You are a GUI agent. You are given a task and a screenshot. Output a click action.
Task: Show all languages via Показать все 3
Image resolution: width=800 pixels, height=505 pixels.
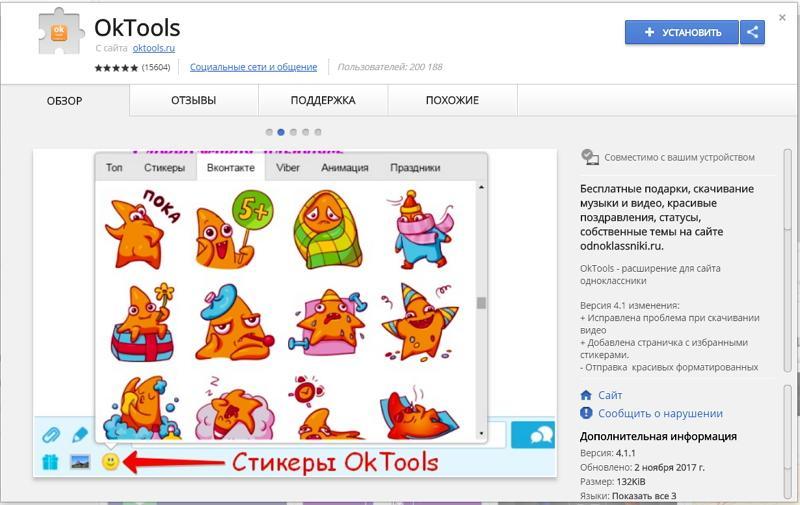[x=644, y=496]
